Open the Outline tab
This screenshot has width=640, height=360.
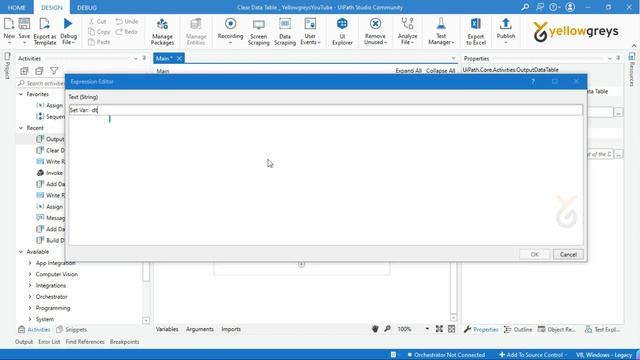pyautogui.click(x=518, y=329)
